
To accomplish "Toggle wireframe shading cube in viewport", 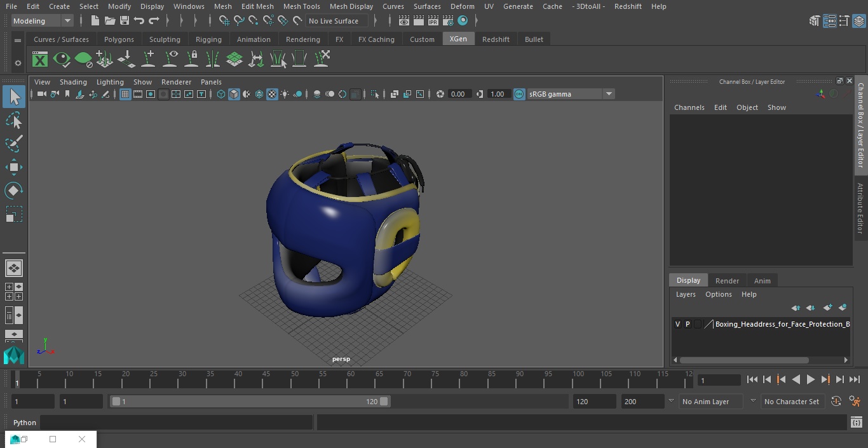I will tap(221, 94).
